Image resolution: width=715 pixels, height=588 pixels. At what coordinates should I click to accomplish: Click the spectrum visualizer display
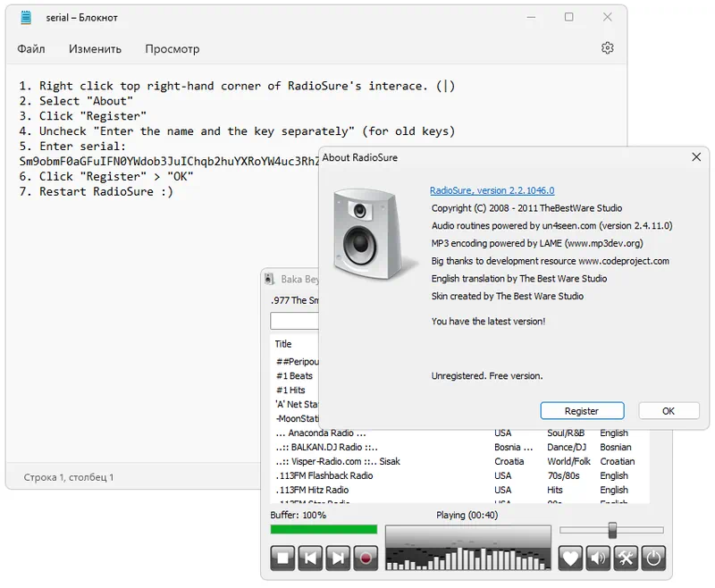pos(467,548)
